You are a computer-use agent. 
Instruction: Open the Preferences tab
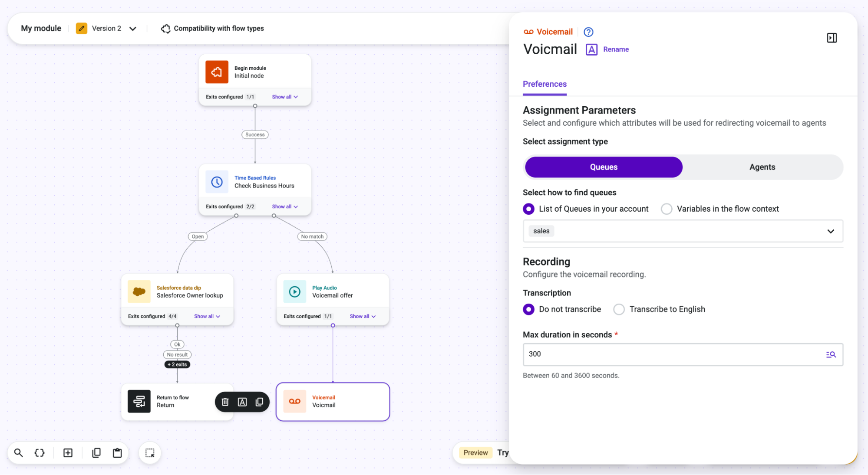coord(545,84)
